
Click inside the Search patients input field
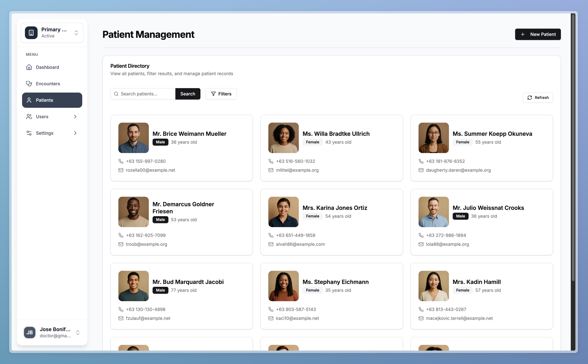[145, 94]
